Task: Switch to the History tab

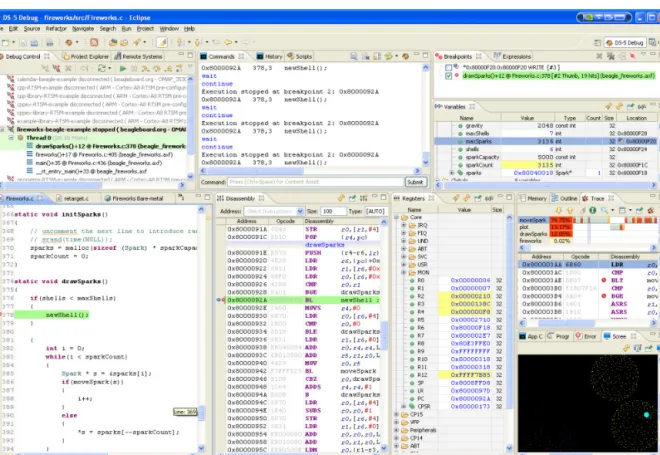Action: 269,56
